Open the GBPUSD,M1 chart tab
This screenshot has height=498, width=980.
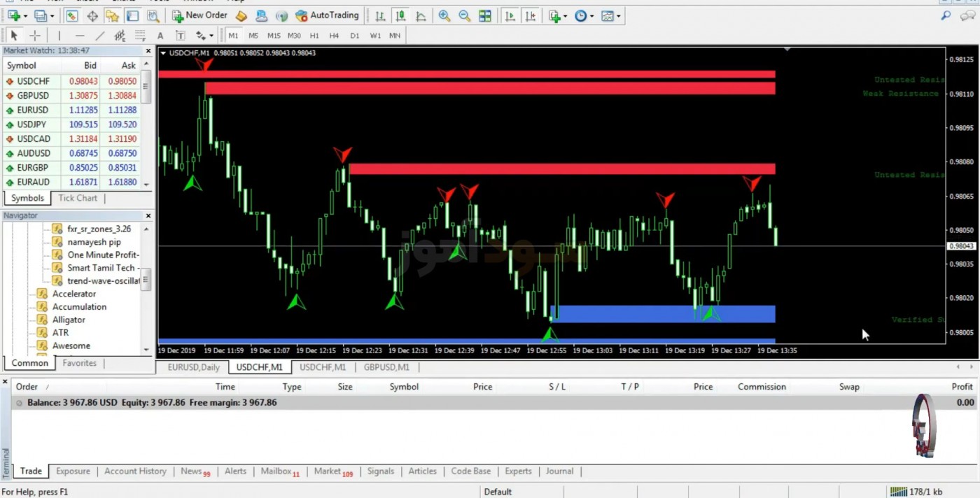(x=386, y=367)
